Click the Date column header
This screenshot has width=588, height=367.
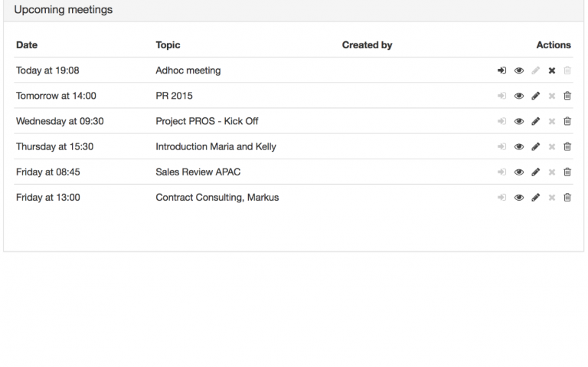tap(27, 45)
